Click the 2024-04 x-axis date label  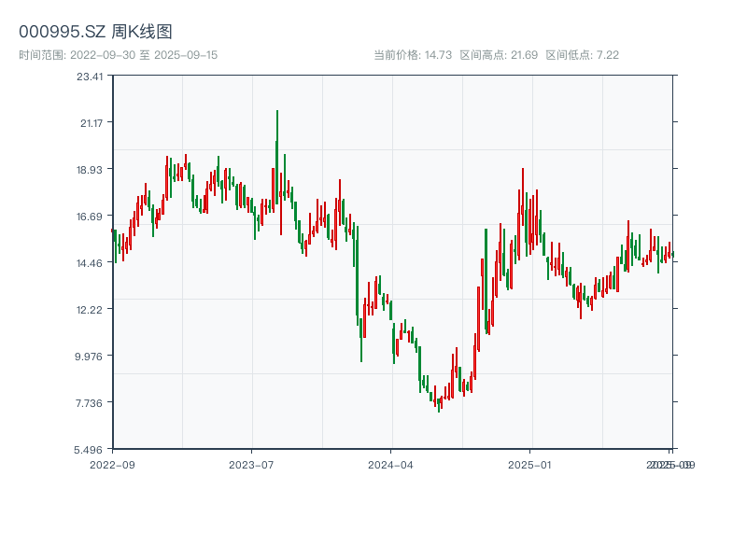pyautogui.click(x=390, y=464)
